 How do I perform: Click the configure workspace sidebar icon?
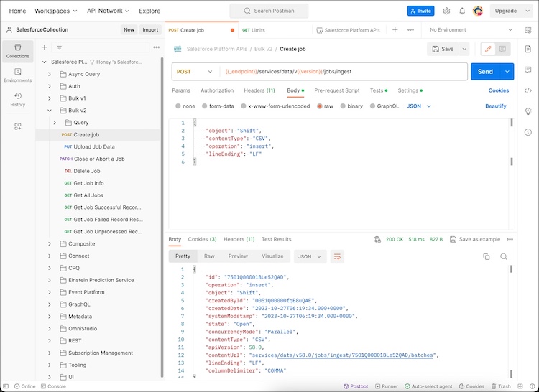click(17, 126)
